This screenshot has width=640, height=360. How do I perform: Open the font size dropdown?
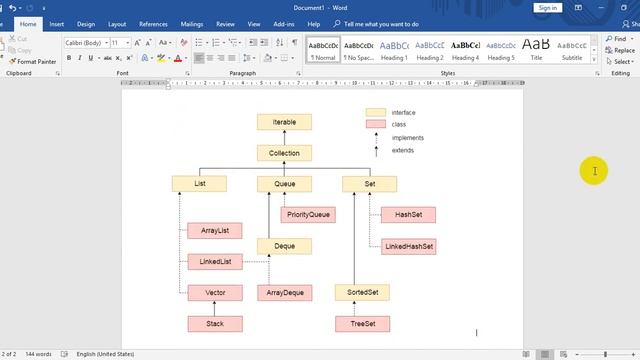127,43
